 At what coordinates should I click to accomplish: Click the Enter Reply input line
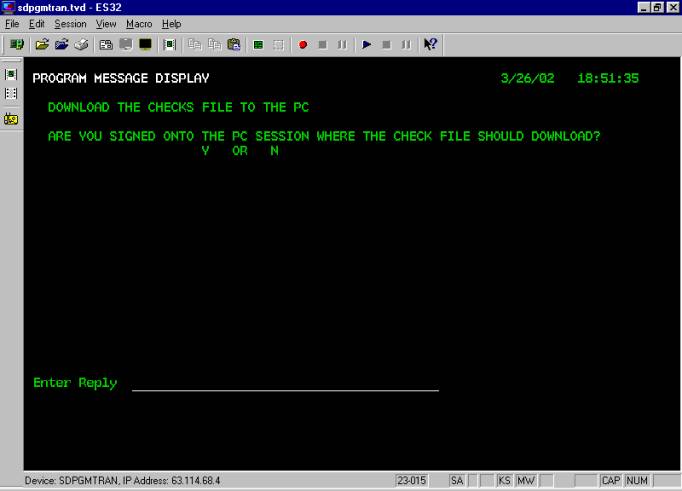(285, 383)
